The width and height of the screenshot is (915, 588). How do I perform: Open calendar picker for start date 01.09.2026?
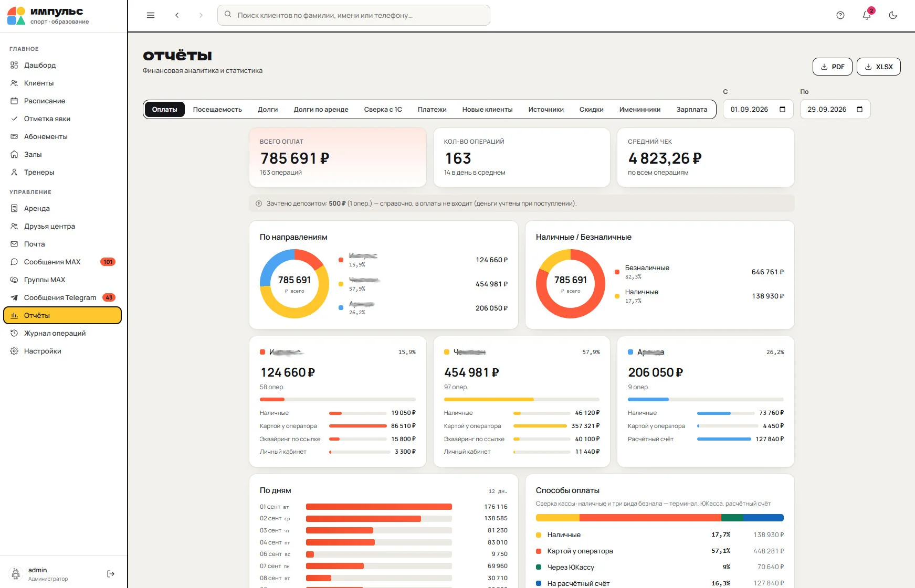pos(782,109)
